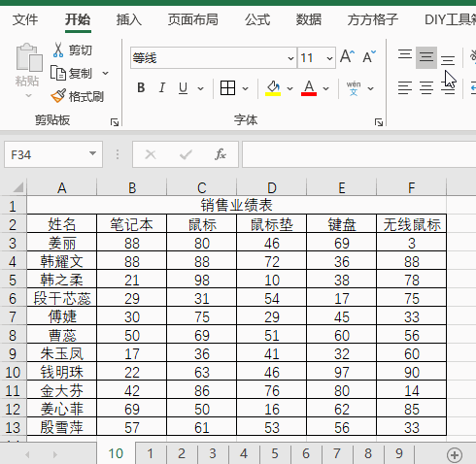Switch to sheet tab 5

(x=275, y=453)
